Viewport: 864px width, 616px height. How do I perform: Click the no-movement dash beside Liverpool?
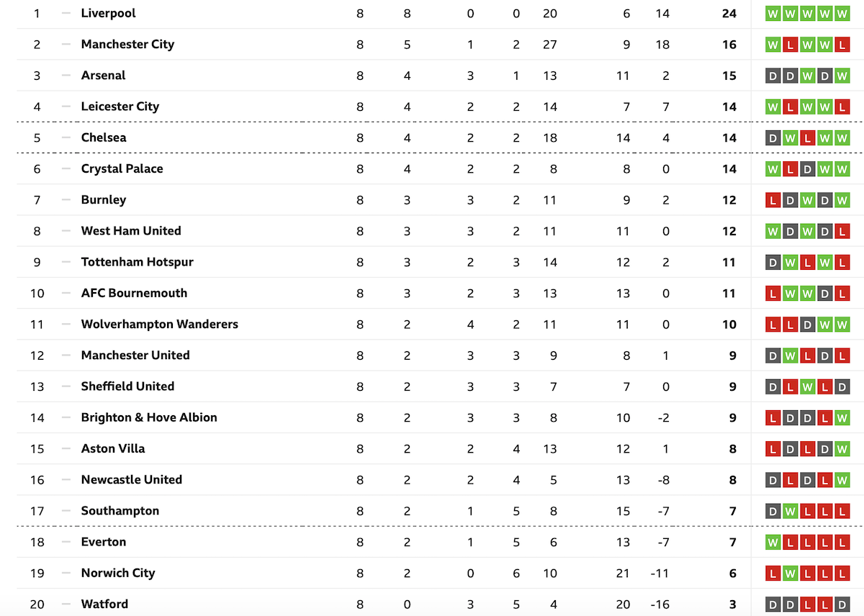coord(66,13)
